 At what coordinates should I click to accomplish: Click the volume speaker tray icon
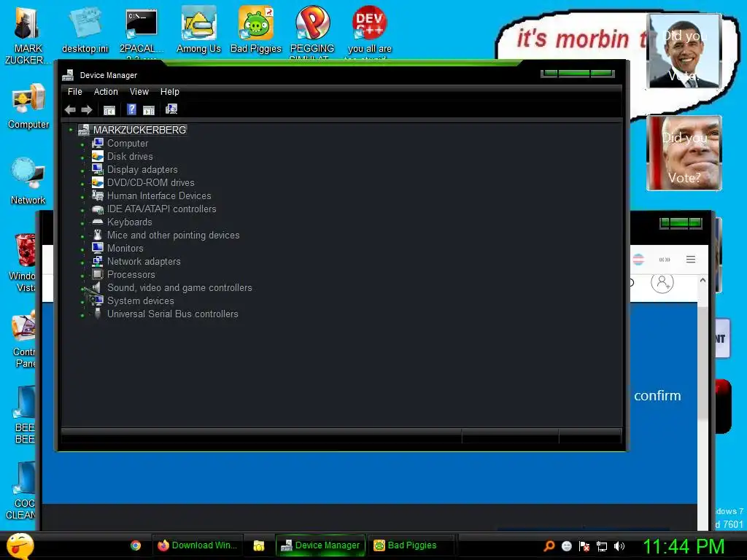coord(619,546)
